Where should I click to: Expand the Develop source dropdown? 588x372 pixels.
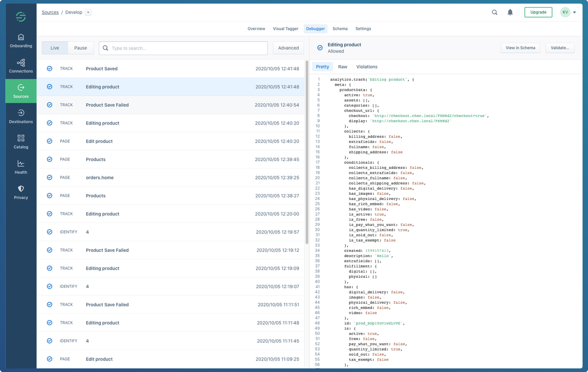pyautogui.click(x=88, y=12)
